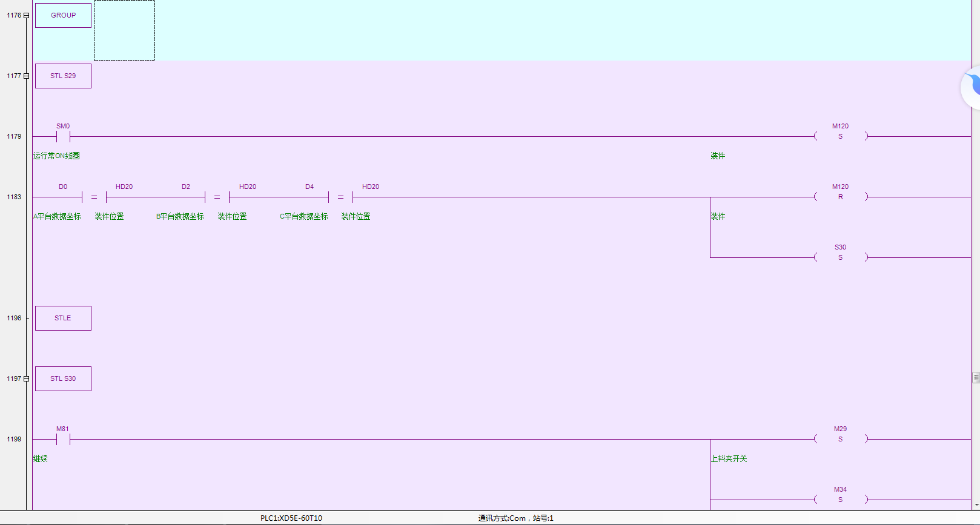Select the SM0 normally open contact
Image resolution: width=980 pixels, height=525 pixels.
tap(63, 136)
